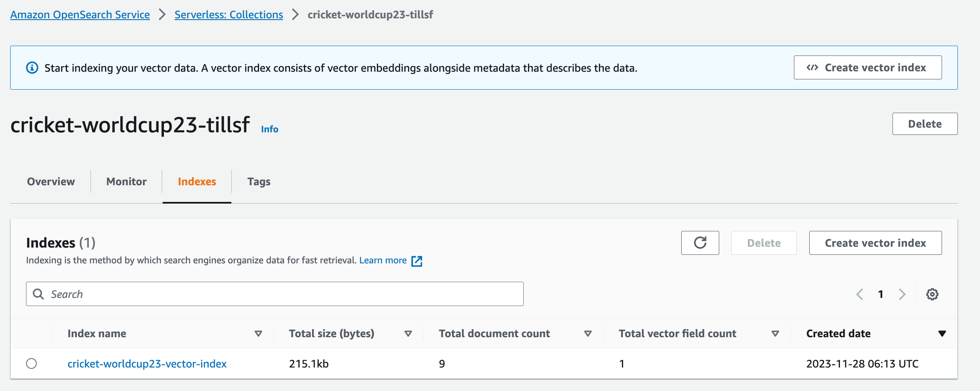The image size is (980, 391).
Task: Click the 2023-11-28 06:13 UTC date cell
Action: [x=862, y=364]
